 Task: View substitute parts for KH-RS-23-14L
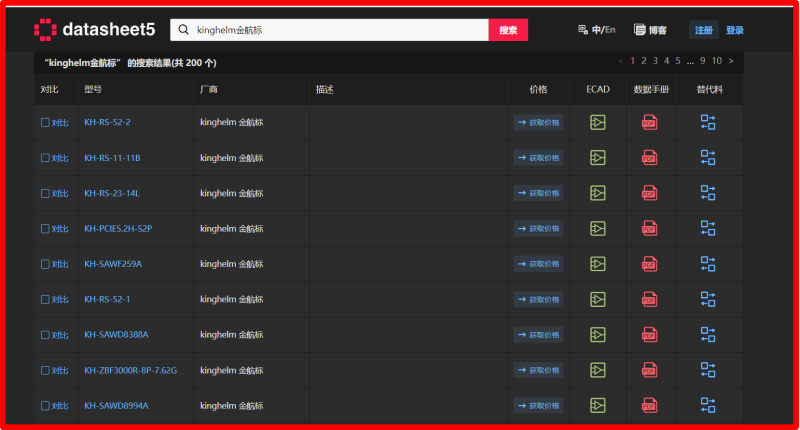(x=708, y=193)
